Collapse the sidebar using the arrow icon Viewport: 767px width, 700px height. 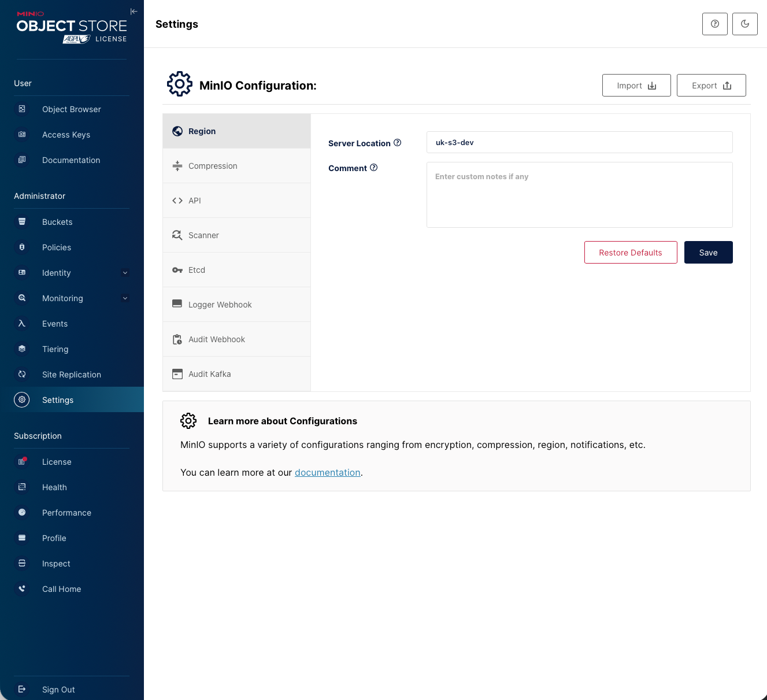pyautogui.click(x=134, y=12)
